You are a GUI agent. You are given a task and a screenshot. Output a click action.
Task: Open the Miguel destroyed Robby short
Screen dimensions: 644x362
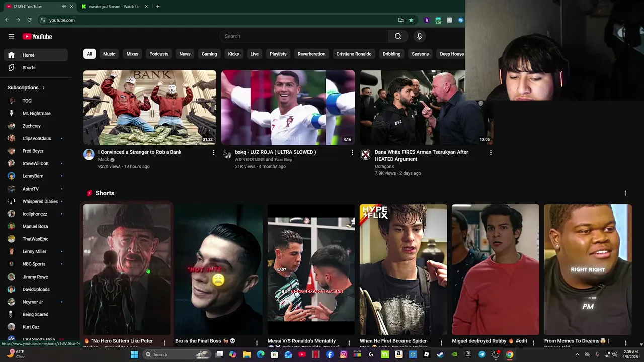(496, 269)
